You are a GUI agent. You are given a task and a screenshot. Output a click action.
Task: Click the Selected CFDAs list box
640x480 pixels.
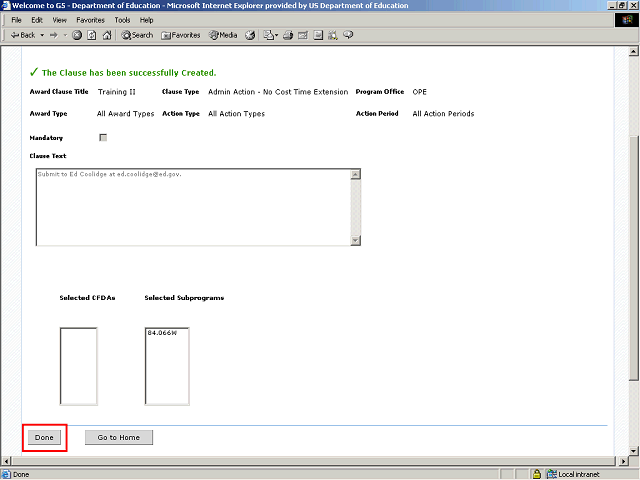(x=79, y=366)
